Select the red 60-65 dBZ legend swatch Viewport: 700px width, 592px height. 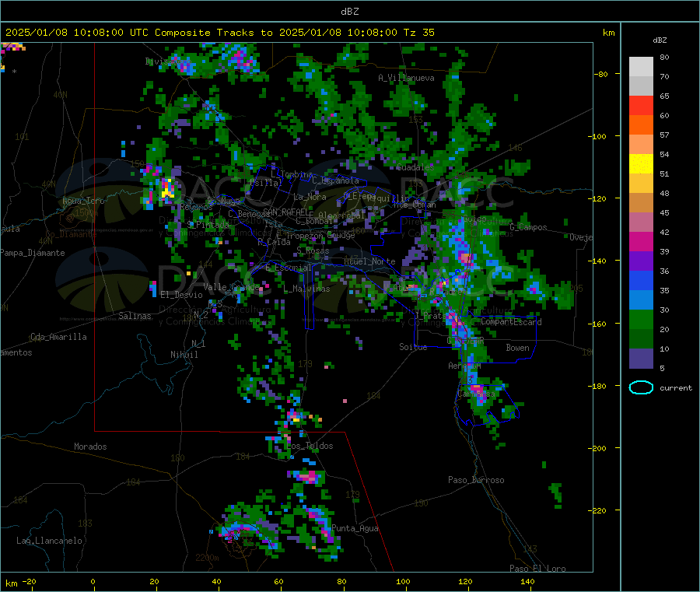coord(641,106)
